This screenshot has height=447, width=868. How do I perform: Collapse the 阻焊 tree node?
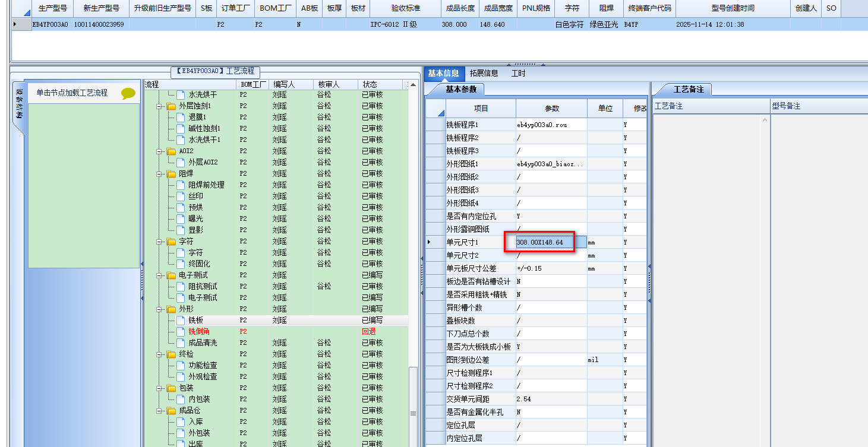159,174
